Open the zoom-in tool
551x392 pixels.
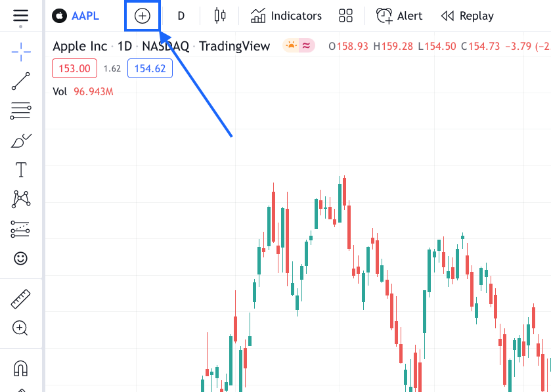[x=20, y=327]
